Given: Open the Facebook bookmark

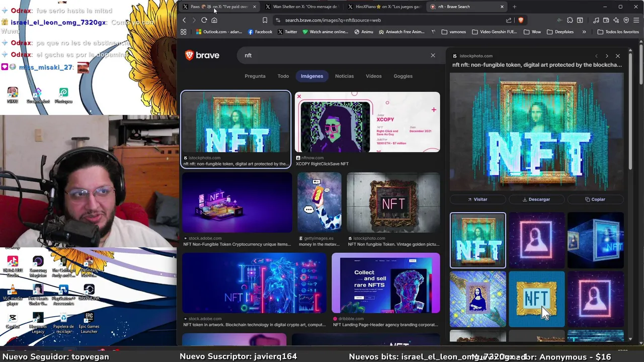Looking at the screenshot, I should pyautogui.click(x=260, y=32).
